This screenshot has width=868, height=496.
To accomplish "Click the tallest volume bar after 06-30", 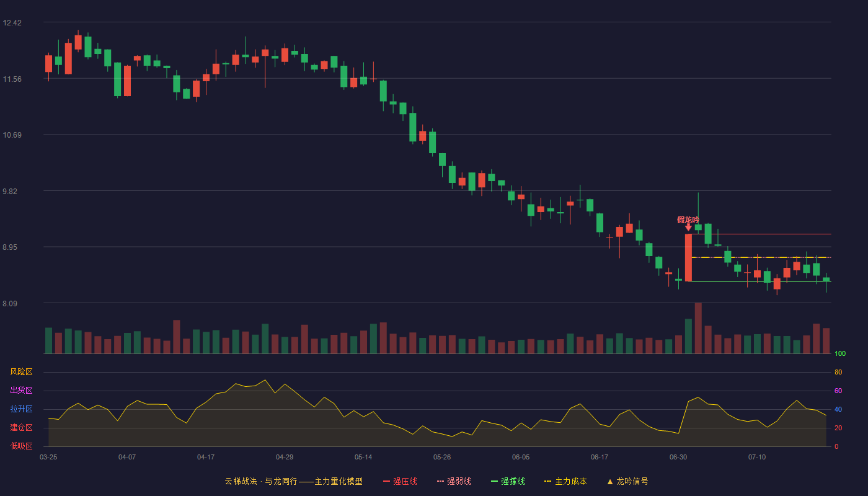I will [698, 328].
